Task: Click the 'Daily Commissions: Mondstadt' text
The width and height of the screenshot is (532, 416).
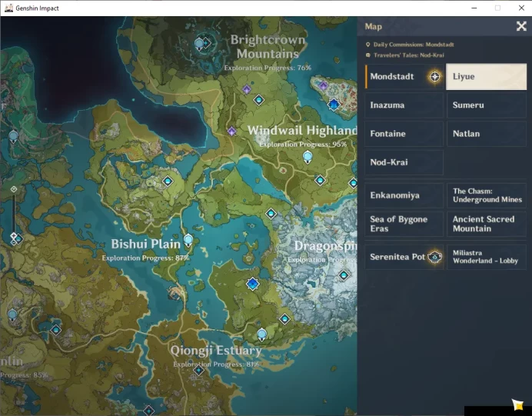Action: click(x=414, y=45)
